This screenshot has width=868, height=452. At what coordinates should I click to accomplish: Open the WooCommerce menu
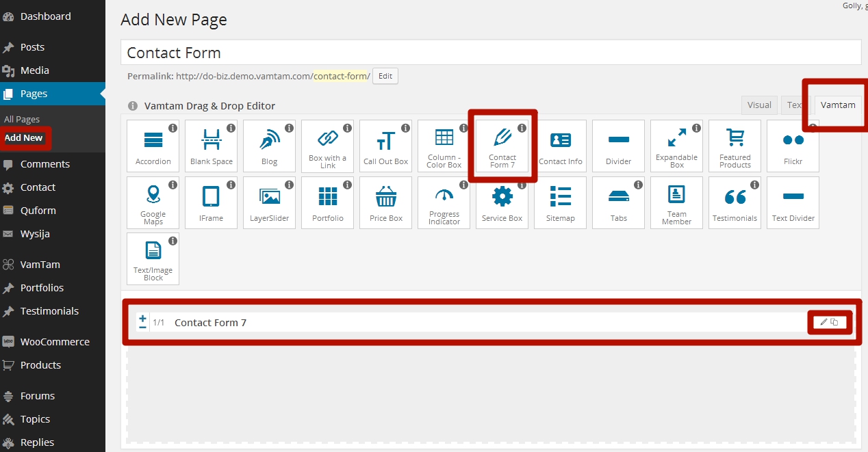coord(53,342)
